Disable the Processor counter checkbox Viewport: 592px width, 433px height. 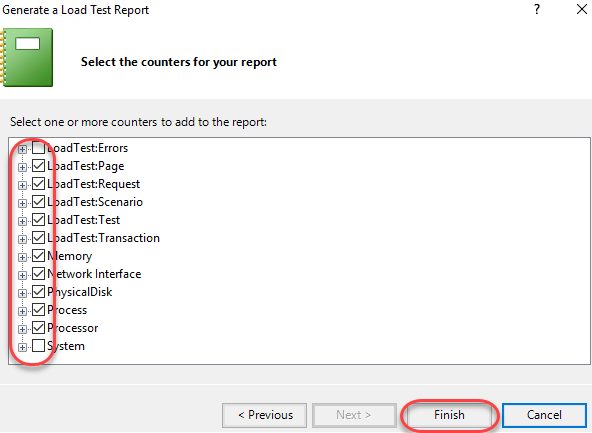click(39, 328)
